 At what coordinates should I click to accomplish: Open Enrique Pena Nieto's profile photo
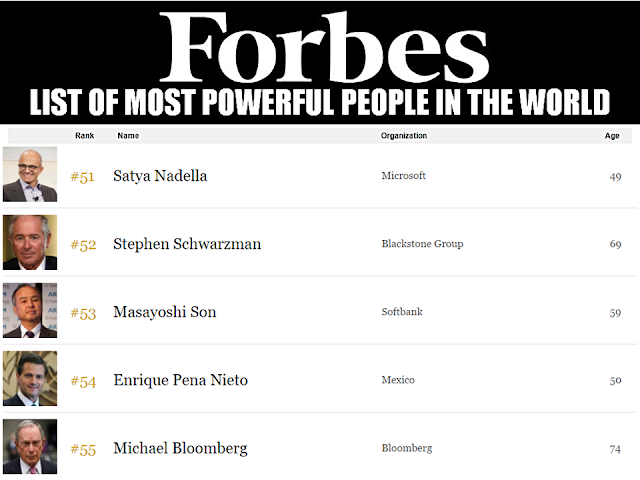(30, 378)
